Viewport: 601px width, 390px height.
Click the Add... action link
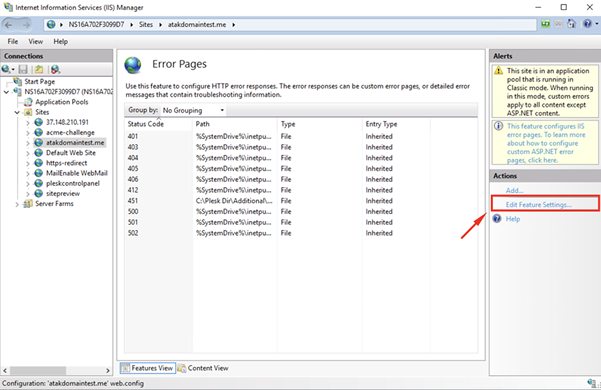514,190
